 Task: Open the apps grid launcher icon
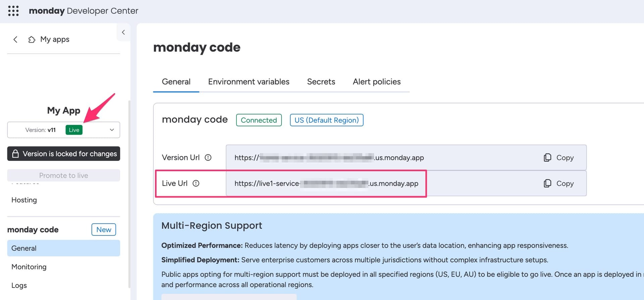[13, 11]
